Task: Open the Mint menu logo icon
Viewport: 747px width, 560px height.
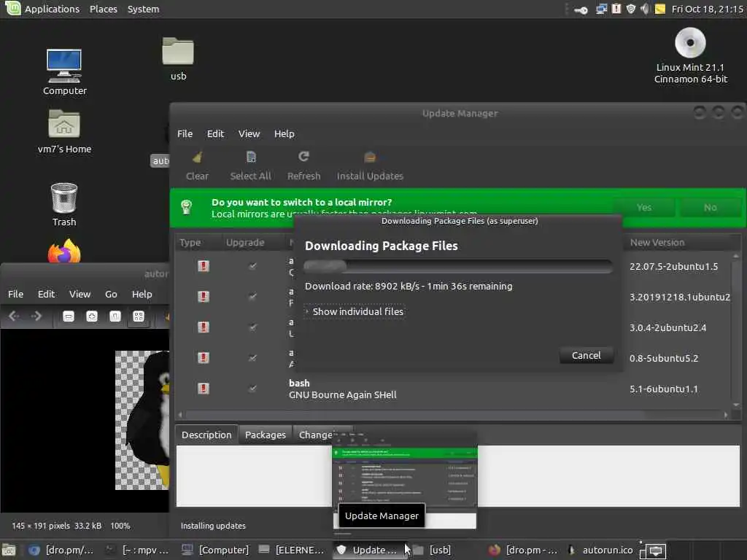Action: click(12, 8)
